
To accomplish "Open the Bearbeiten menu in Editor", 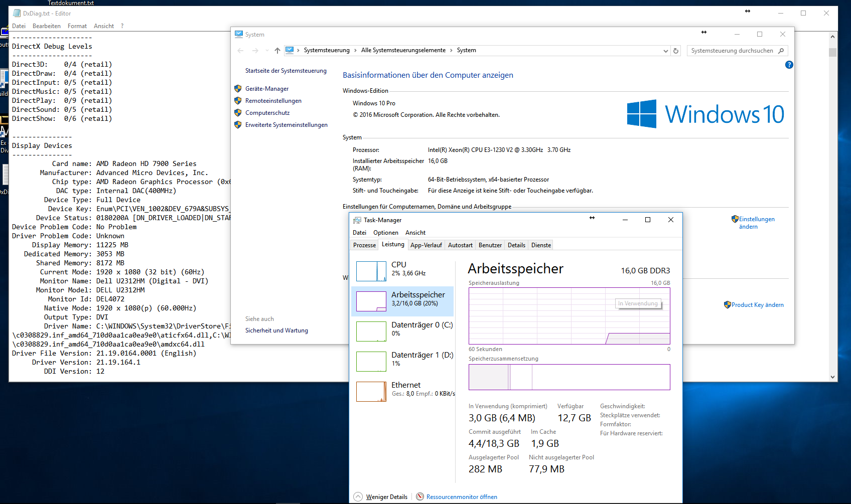I will [x=47, y=26].
